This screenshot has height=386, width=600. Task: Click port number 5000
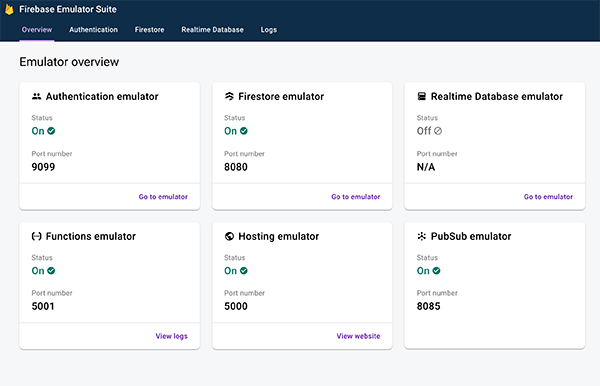point(236,306)
